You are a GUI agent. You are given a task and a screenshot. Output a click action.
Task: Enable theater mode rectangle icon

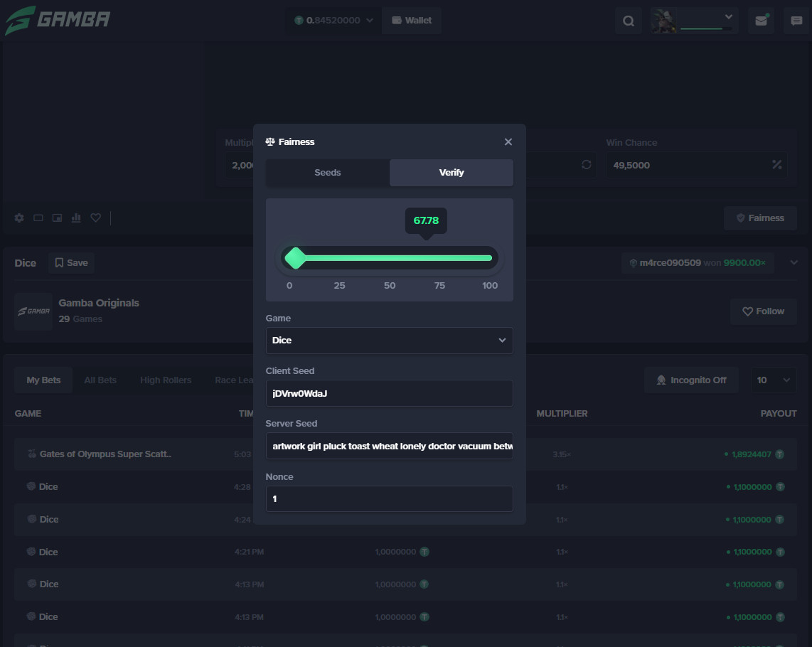[38, 218]
